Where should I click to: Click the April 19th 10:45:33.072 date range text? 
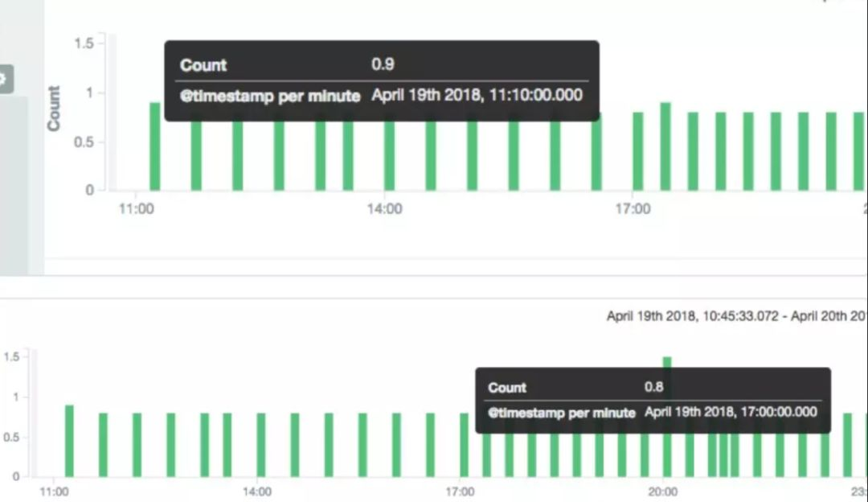[693, 316]
